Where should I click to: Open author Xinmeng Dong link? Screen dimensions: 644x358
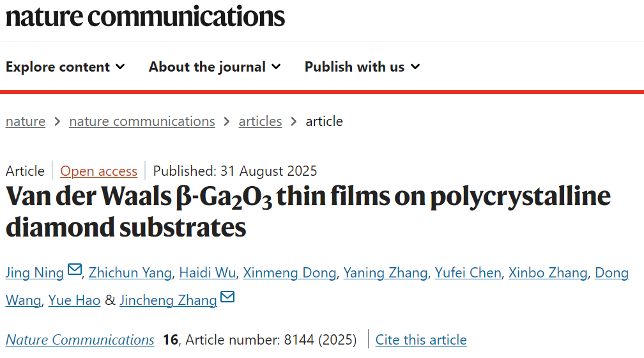tap(289, 273)
